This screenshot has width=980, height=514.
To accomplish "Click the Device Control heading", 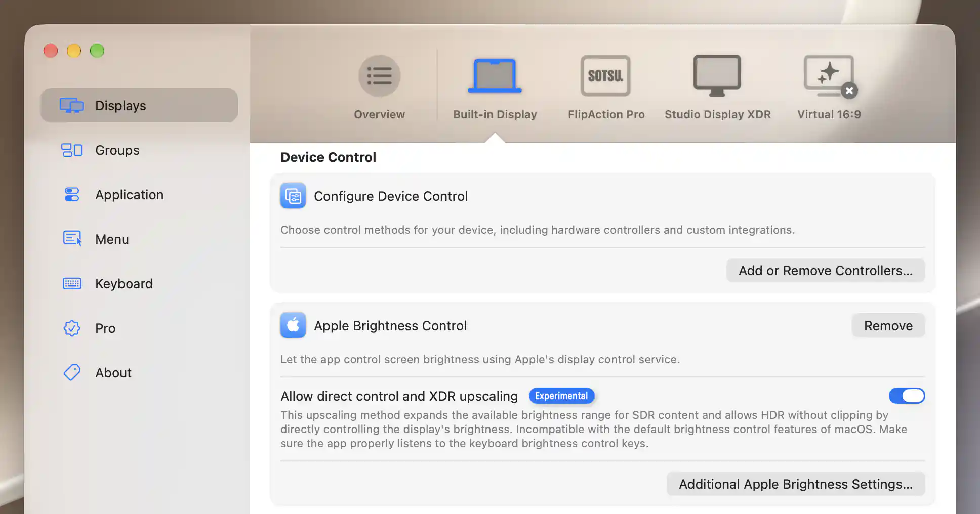I will tap(328, 157).
